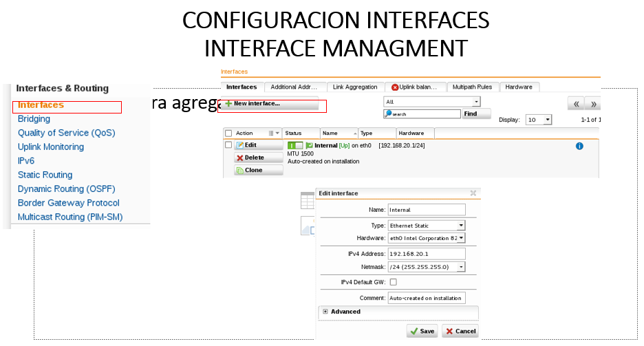Screen dimensions: 644x346
Task: Open the Multipath Rules tab
Action: pos(472,87)
